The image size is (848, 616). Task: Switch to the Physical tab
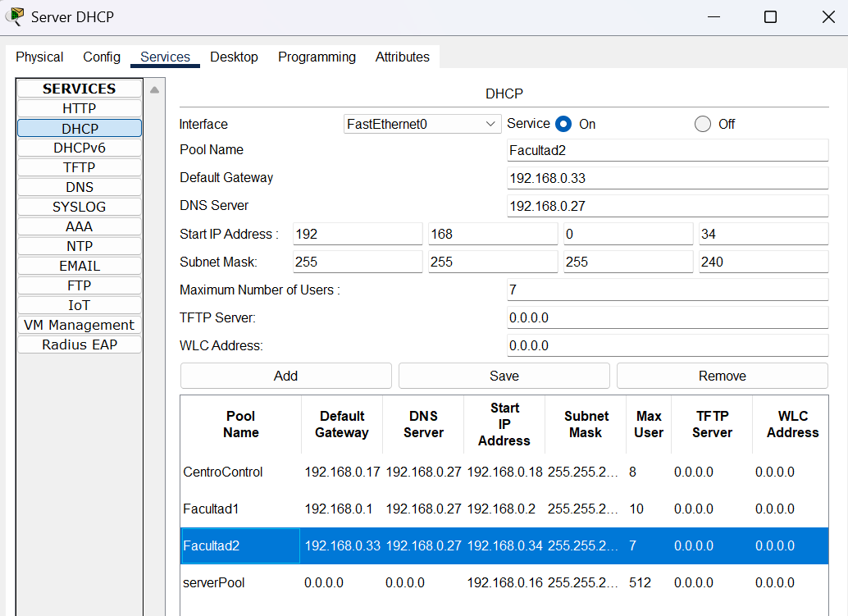point(39,57)
